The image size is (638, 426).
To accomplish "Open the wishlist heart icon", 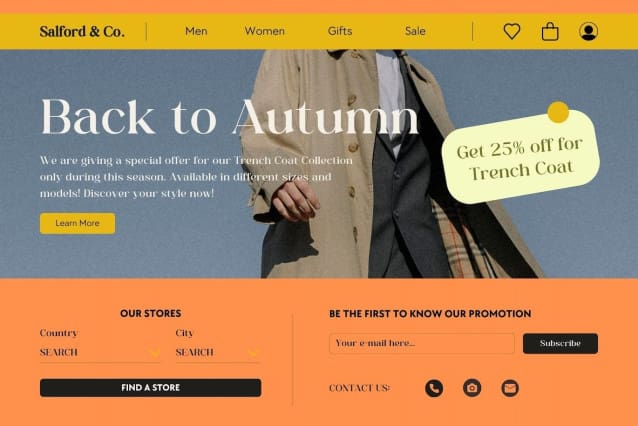I will point(511,31).
